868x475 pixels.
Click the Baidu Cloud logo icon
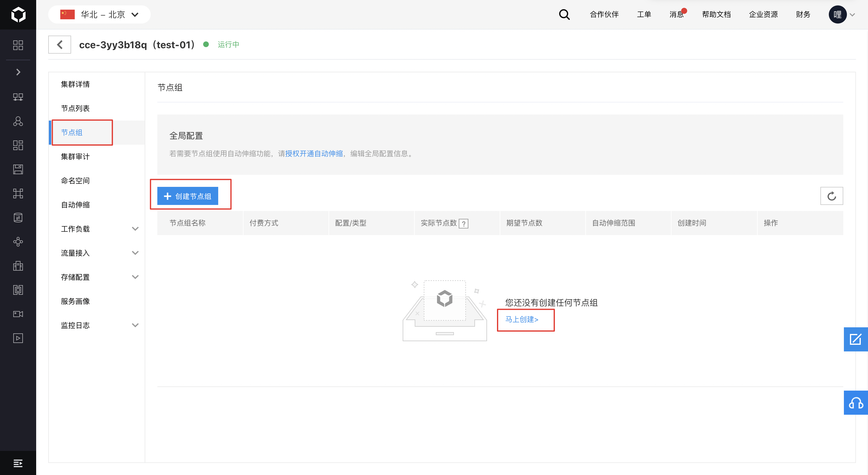click(18, 14)
